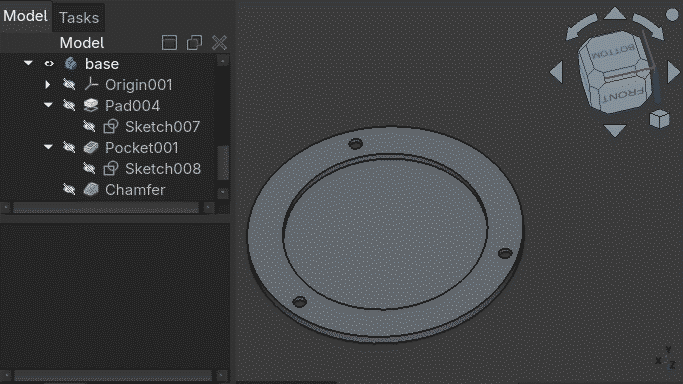Click tree vertical scrollbar up arrow
Image resolution: width=683 pixels, height=384 pixels.
tap(223, 61)
